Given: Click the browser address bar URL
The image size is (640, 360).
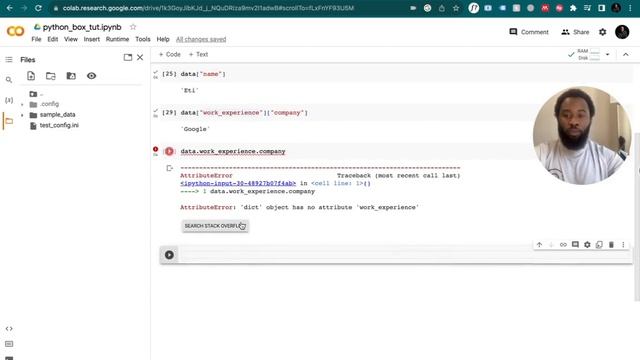Looking at the screenshot, I should tap(208, 8).
